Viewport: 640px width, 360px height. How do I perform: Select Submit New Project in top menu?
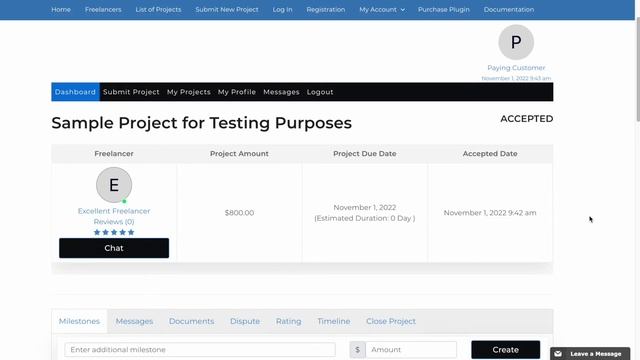click(227, 9)
